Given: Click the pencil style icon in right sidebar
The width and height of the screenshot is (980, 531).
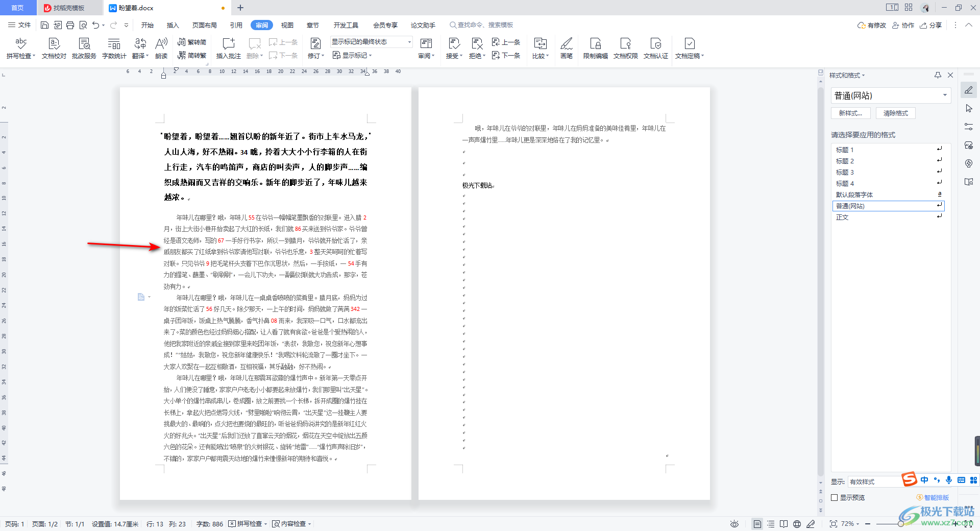Looking at the screenshot, I should [969, 90].
